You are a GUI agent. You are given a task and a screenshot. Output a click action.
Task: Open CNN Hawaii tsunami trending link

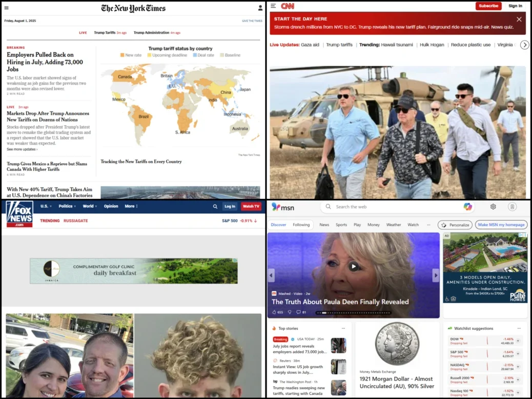coord(397,45)
